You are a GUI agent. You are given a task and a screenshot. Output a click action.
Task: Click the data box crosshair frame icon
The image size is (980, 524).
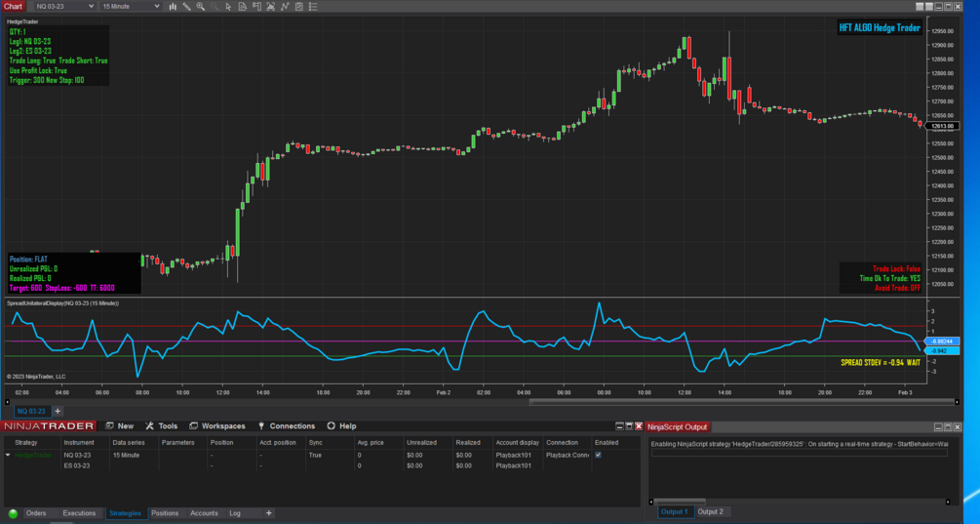pos(271,6)
